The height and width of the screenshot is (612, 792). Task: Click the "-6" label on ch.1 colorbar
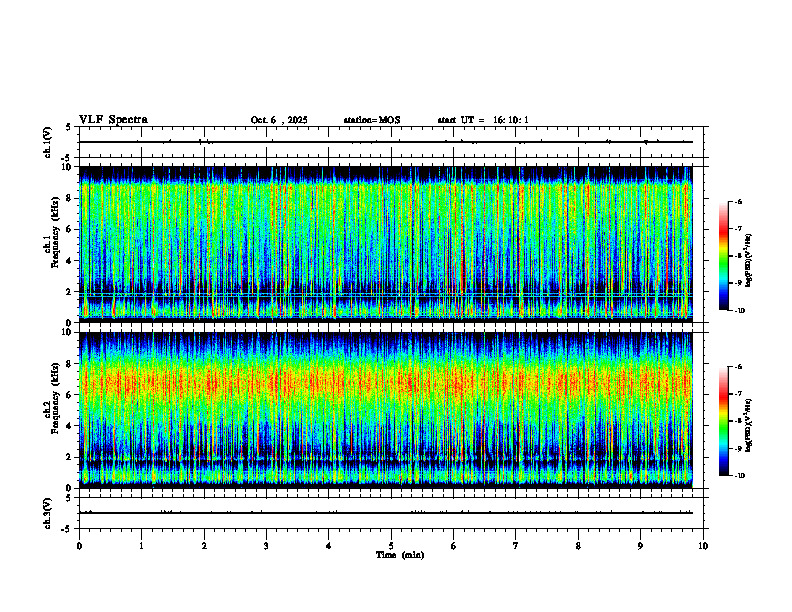pos(738,202)
